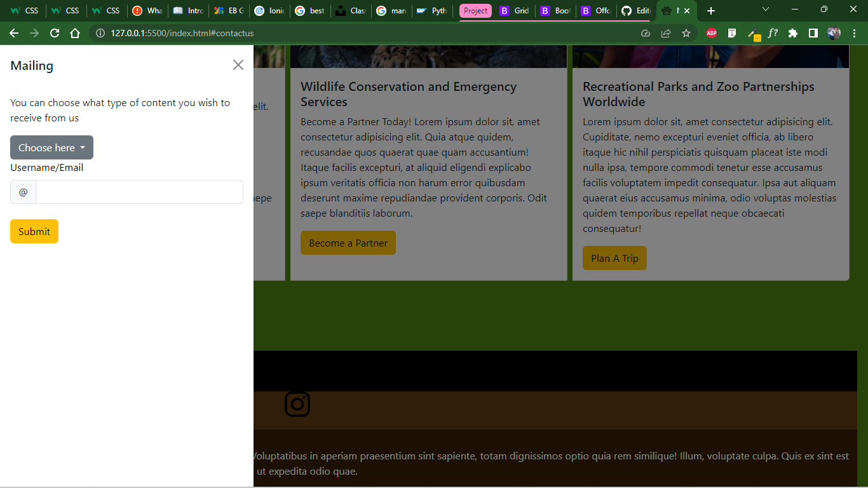Screen dimensions: 868x488
Task: Open the tab search chevron
Action: point(766,10)
